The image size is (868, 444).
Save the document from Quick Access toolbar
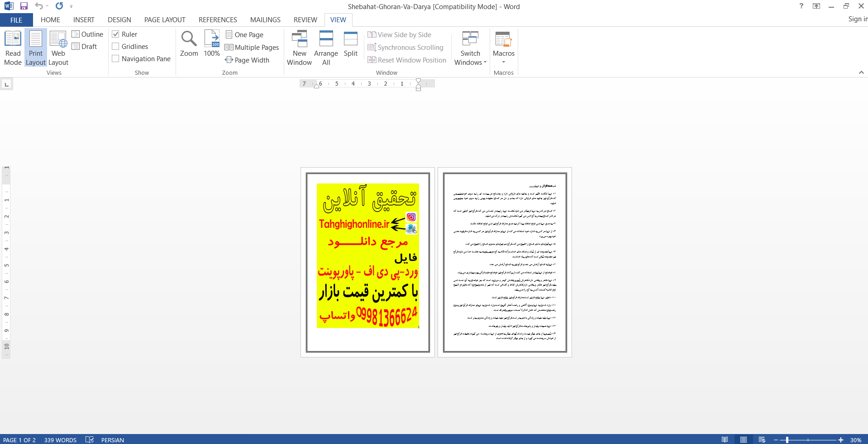24,6
